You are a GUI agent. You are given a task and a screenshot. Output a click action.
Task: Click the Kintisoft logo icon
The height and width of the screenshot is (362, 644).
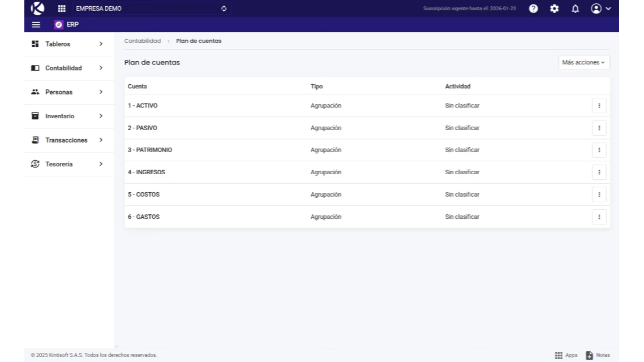coord(37,8)
